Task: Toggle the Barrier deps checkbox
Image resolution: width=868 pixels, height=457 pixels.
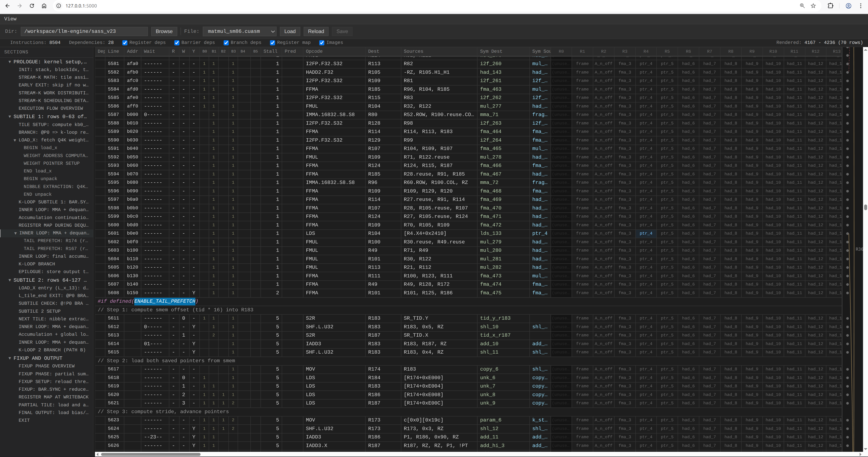Action: (177, 43)
